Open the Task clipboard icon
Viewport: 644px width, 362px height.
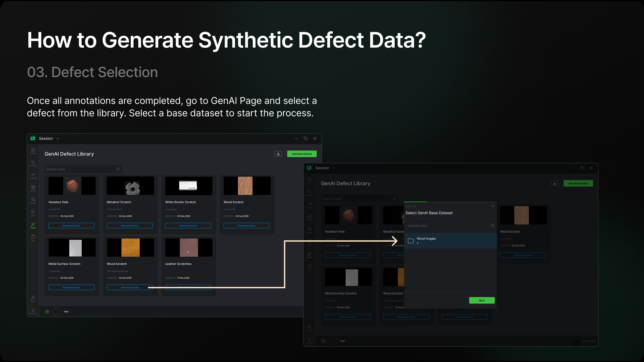pos(33,238)
